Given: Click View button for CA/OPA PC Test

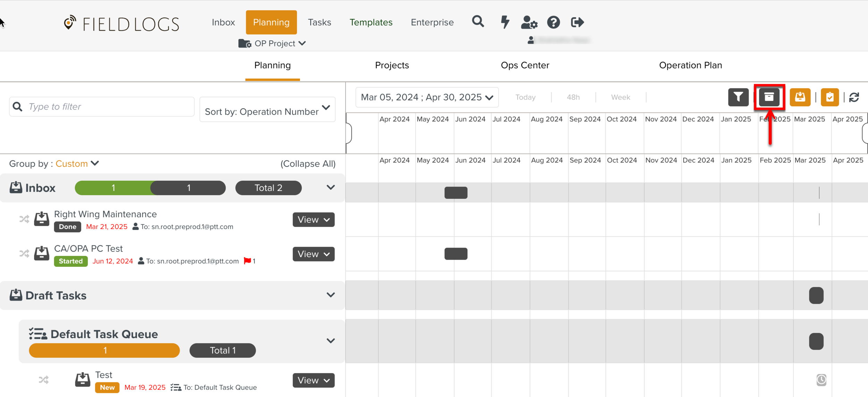Looking at the screenshot, I should click(x=313, y=254).
